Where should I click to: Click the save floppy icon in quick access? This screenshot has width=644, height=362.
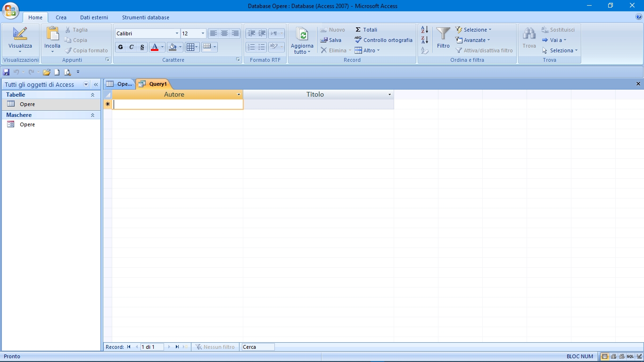[x=6, y=72]
